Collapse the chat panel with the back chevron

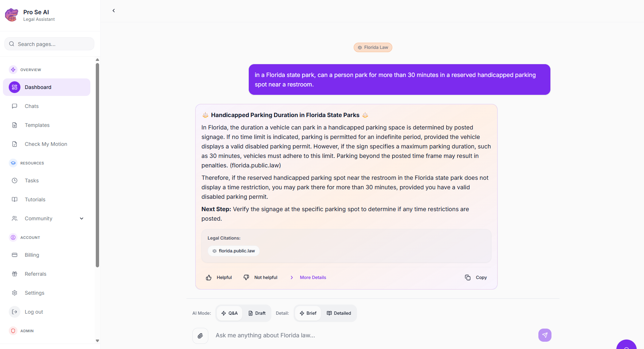[x=113, y=11]
